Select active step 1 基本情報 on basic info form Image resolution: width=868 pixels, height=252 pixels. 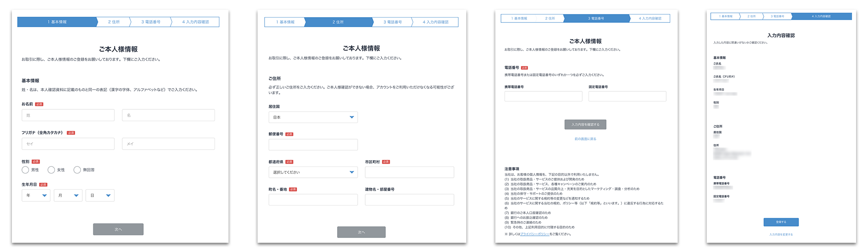point(57,22)
